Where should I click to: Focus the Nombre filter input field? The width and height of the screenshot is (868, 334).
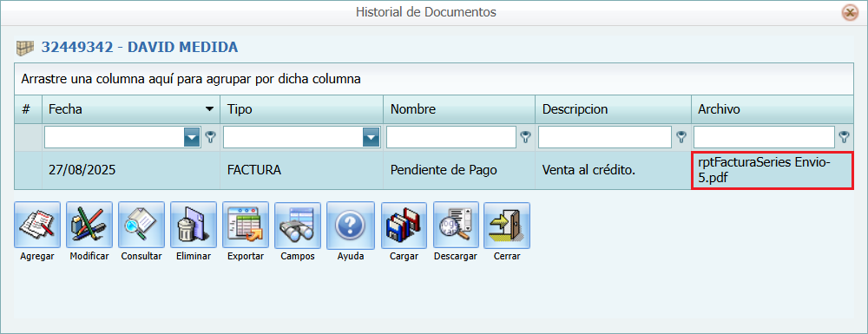pyautogui.click(x=451, y=137)
